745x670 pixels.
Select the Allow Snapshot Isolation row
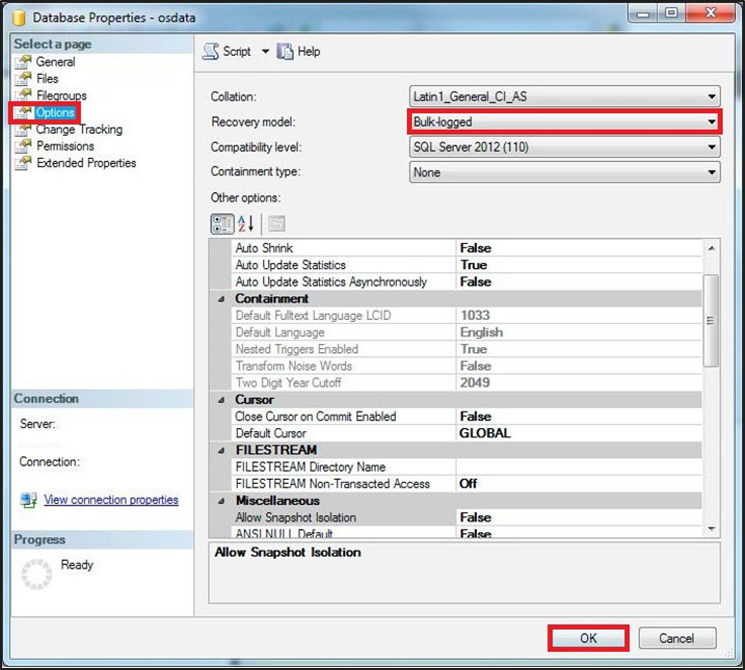pos(467,517)
